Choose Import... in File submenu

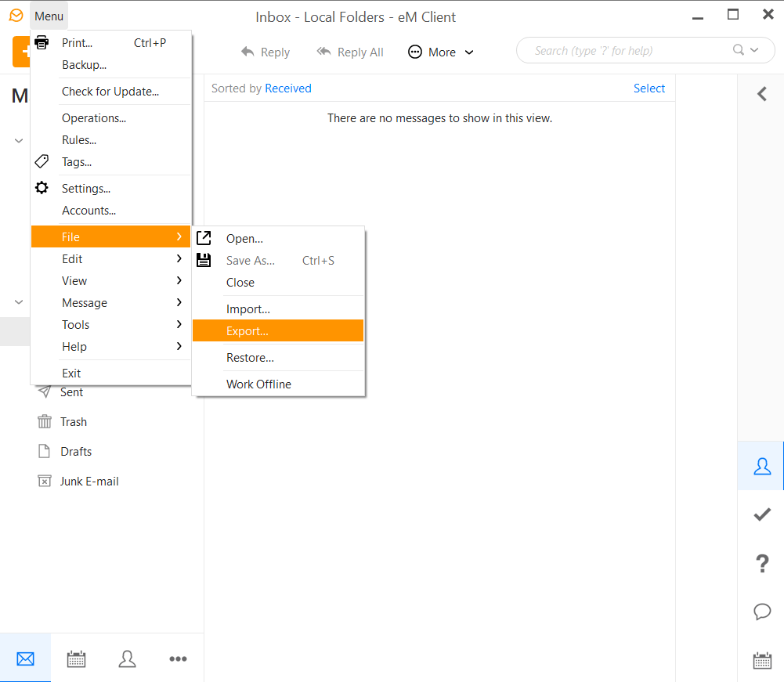tap(278, 309)
